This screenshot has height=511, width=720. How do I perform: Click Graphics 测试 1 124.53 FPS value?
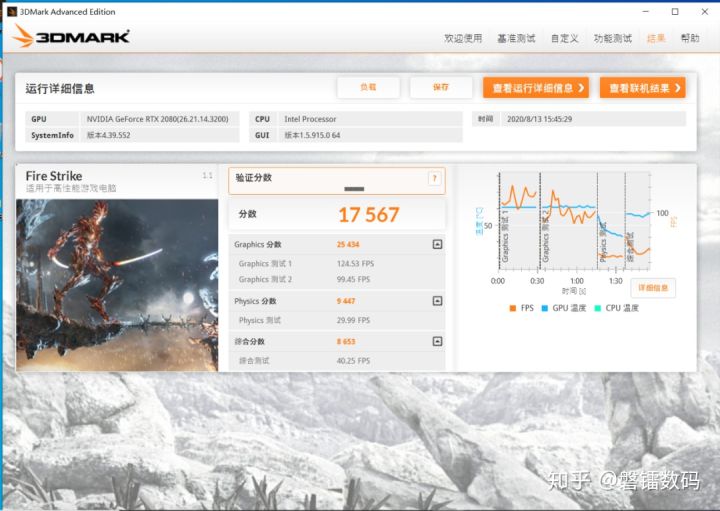tap(355, 264)
